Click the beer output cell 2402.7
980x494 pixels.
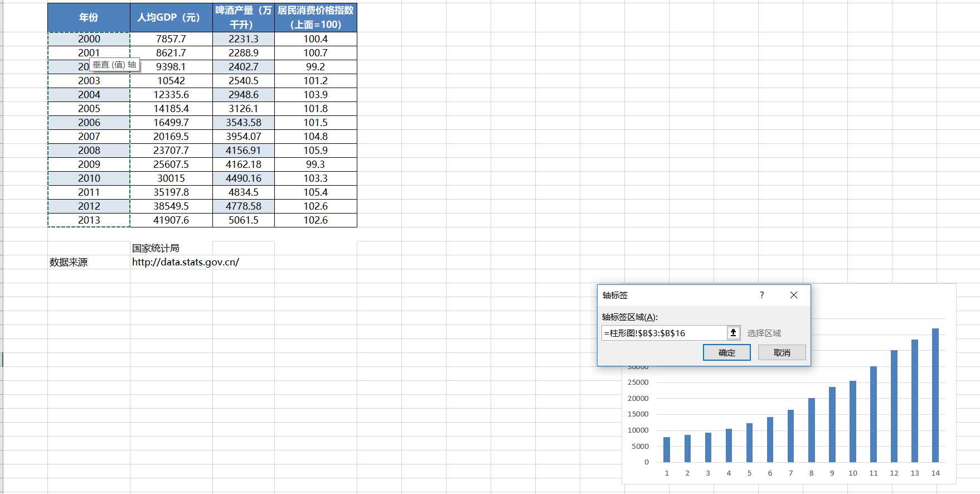coord(244,67)
